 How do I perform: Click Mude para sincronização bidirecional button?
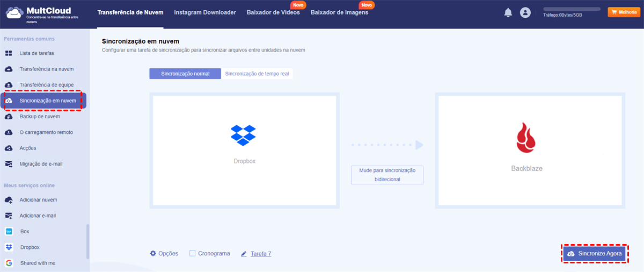(387, 175)
